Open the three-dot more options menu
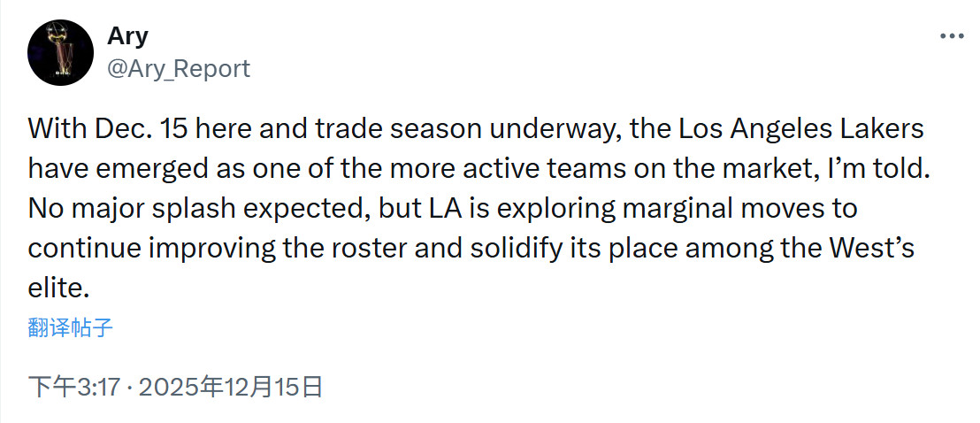Screen dimensions: 980x423 (x=951, y=36)
